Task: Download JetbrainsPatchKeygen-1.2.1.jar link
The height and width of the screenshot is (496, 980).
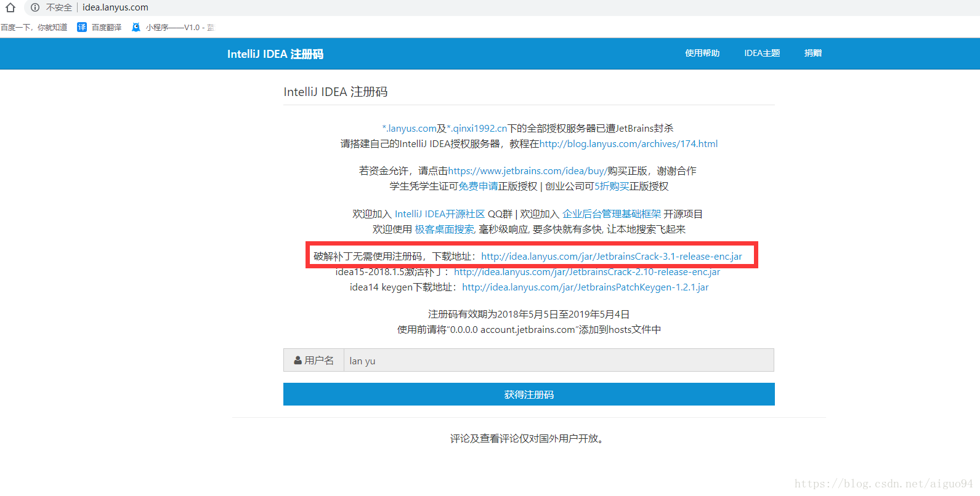Action: [x=585, y=287]
